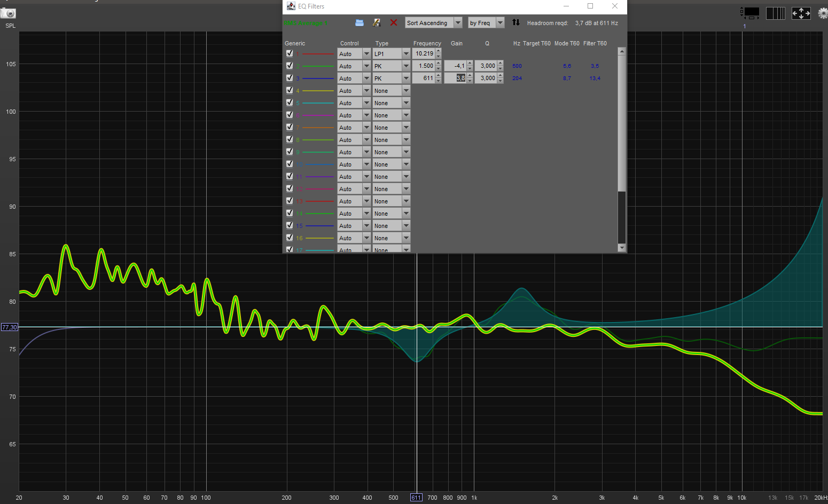Click the 77,30 SPL cursor value
This screenshot has width=828, height=504.
10,327
